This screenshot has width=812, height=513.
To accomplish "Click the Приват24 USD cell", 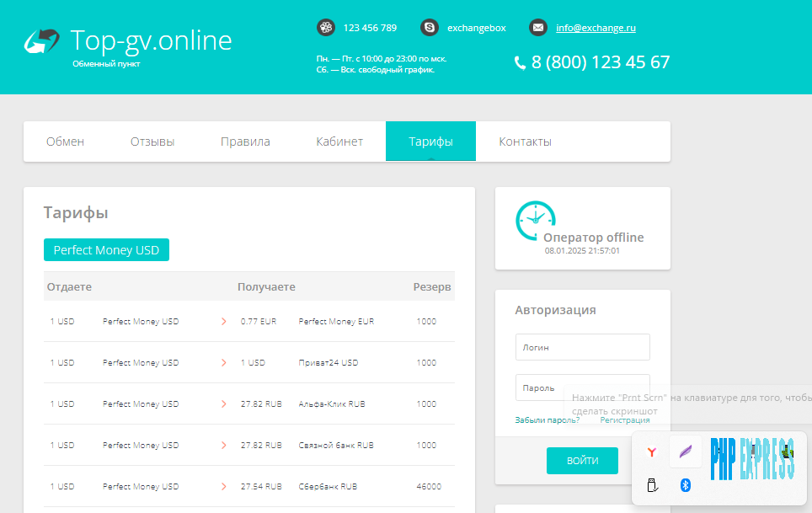I will pyautogui.click(x=329, y=363).
